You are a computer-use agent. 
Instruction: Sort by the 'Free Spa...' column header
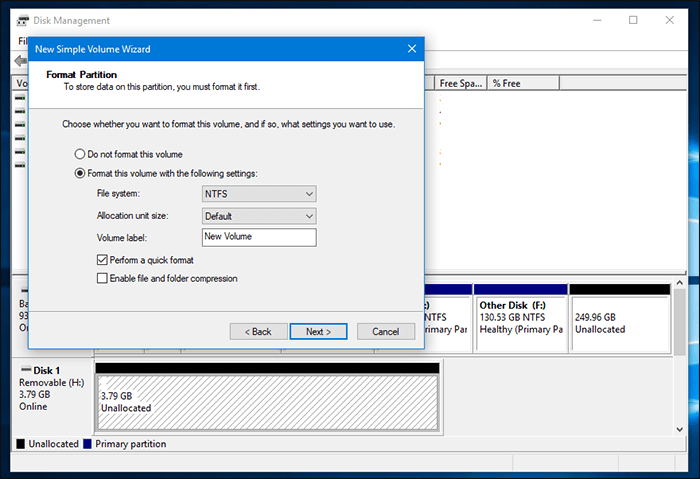pos(461,83)
